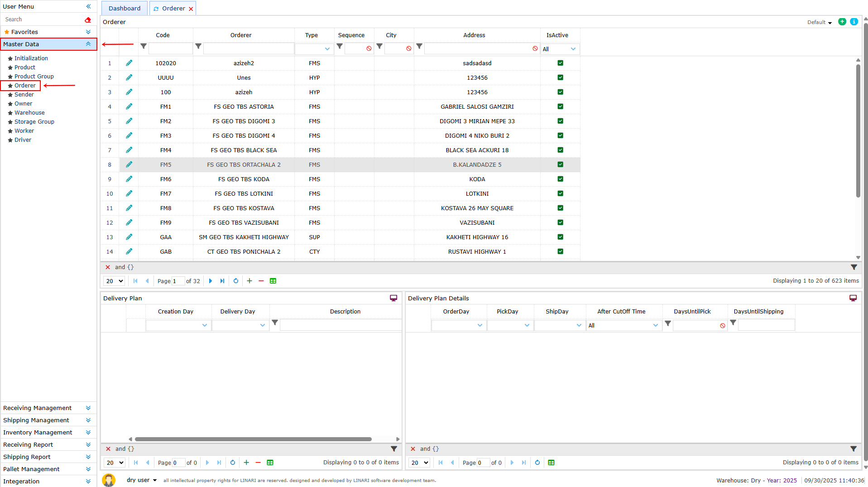Add a new Orderer row with plus icon
Image resolution: width=868 pixels, height=487 pixels.
point(249,281)
